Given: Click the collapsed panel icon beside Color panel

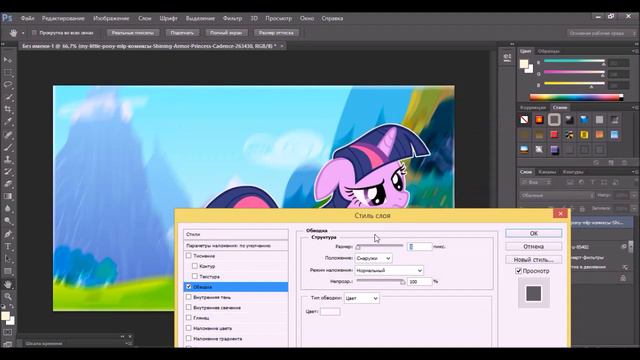Looking at the screenshot, I should (x=507, y=58).
